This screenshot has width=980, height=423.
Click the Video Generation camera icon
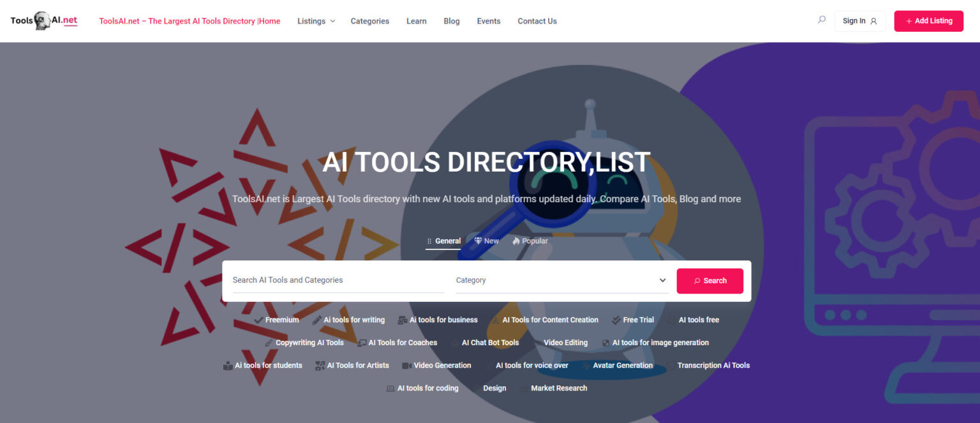(406, 366)
